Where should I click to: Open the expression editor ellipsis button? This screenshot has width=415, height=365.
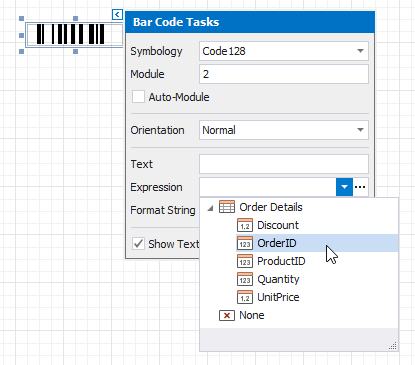point(360,187)
